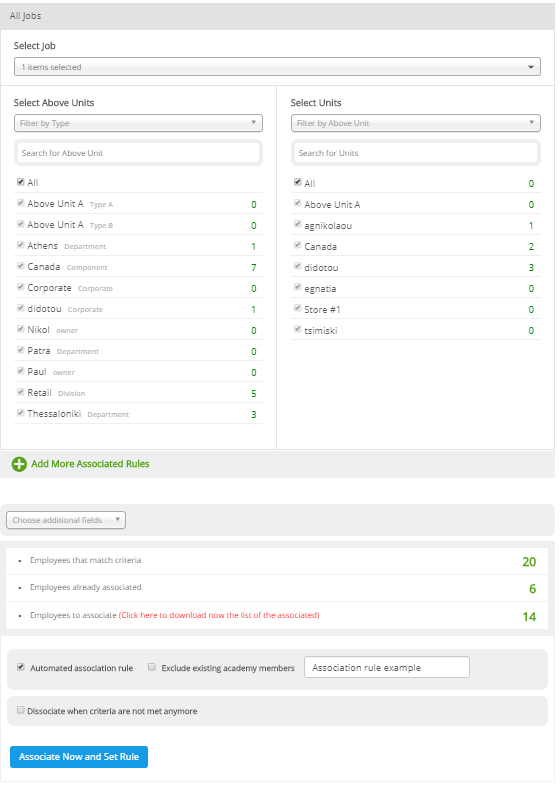Expand the Filter by Above Unit dropdown
This screenshot has width=560, height=786.
pos(416,123)
